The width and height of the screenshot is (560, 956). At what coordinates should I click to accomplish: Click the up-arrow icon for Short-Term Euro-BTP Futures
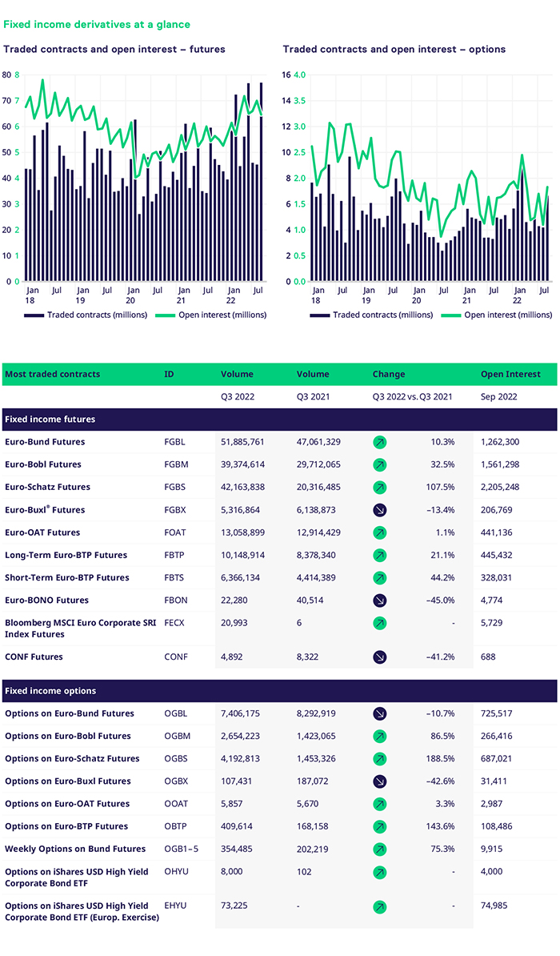pos(379,577)
